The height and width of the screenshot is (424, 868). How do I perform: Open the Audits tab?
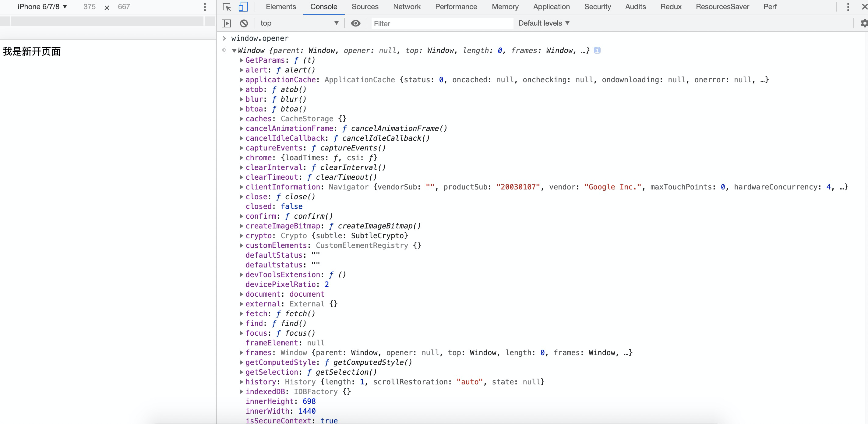636,7
